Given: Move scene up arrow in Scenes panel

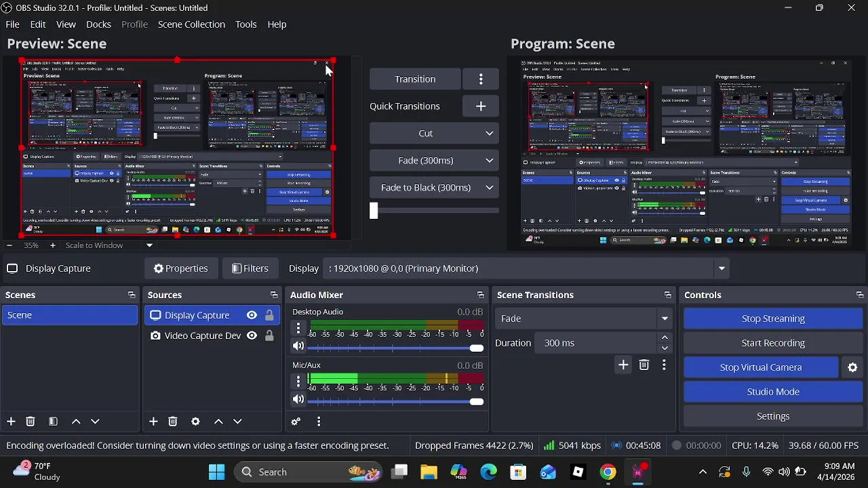Looking at the screenshot, I should [x=76, y=422].
